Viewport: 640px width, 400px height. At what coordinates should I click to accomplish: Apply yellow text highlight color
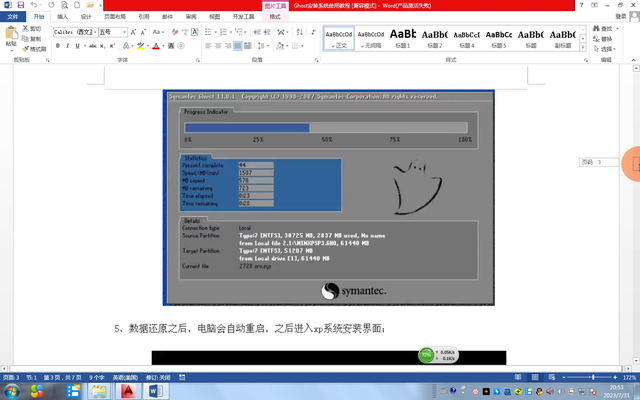tap(141, 46)
